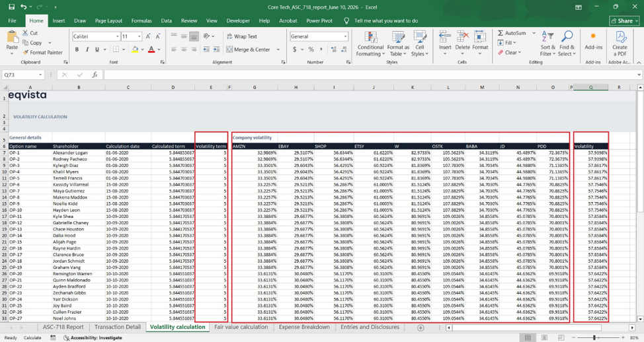Click the Share button
The height and width of the screenshot is (342, 644).
625,20
